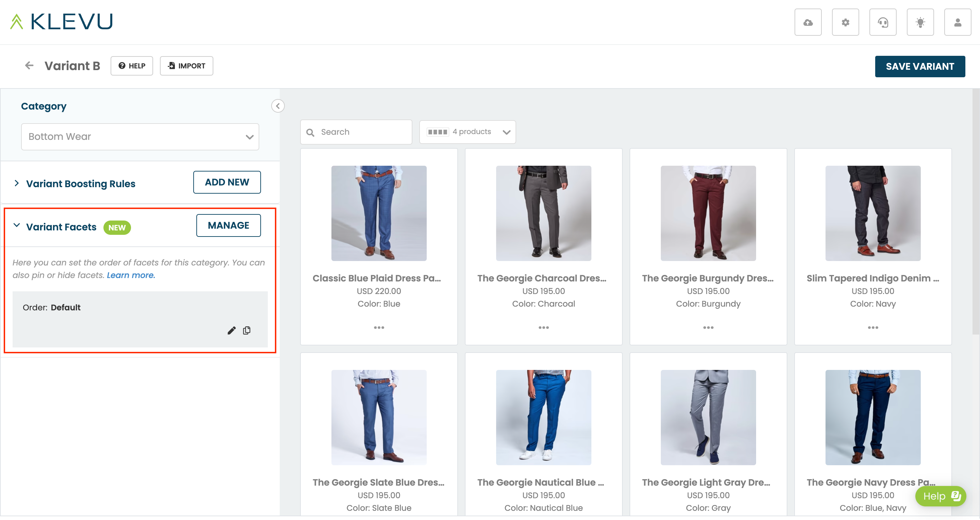Viewport: 980px width, 520px height.
Task: Click the title 'Slim Tapered Indigo Denim ...'
Action: (873, 278)
